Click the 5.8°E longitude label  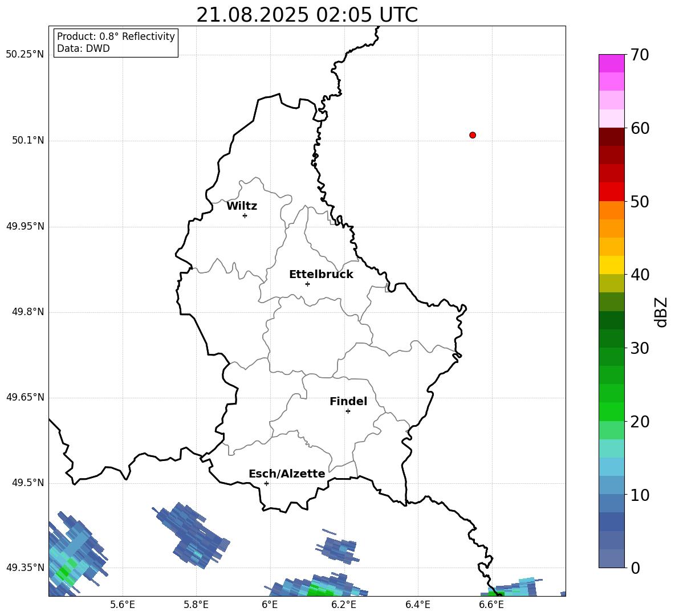(x=196, y=605)
